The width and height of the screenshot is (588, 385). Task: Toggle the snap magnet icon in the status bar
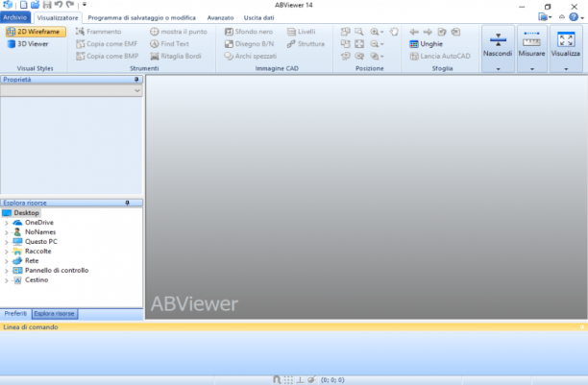277,380
